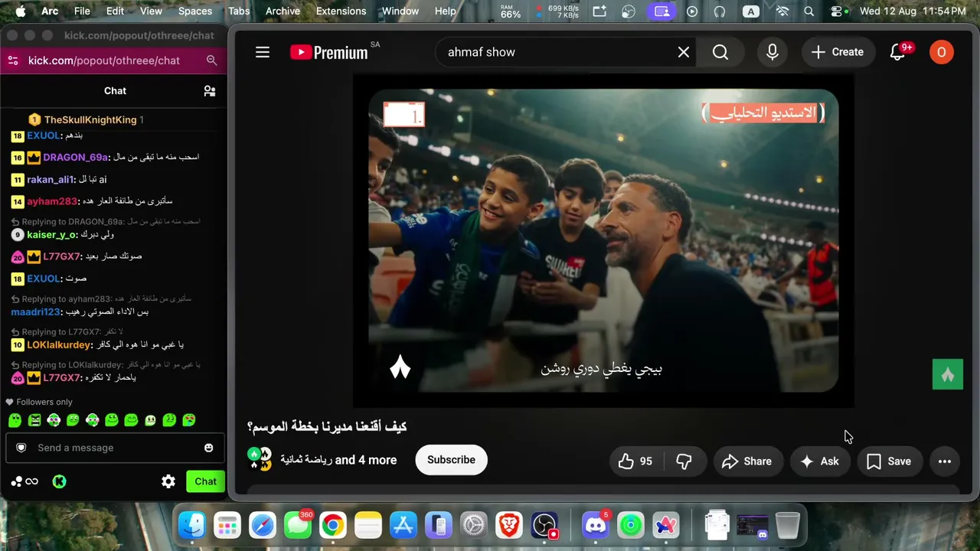
Task: Open the YouTube Create menu
Action: [838, 52]
